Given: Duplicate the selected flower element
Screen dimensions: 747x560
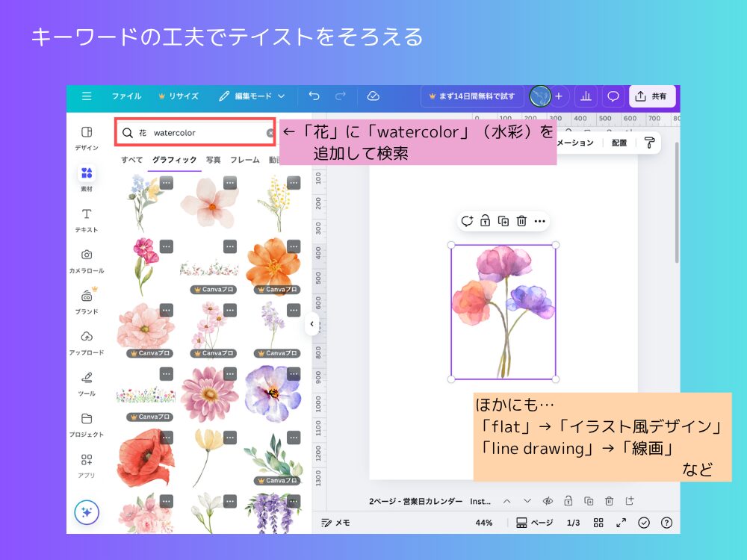Looking at the screenshot, I should pos(503,221).
